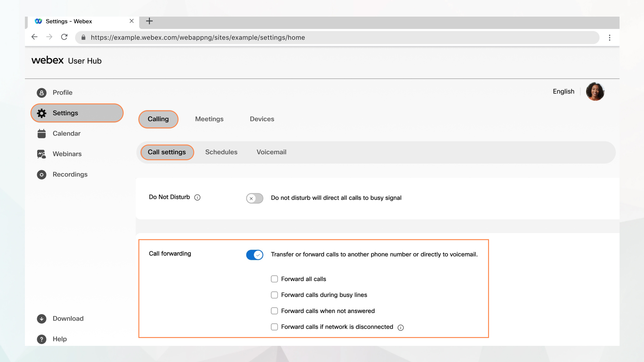Click the Settings gear icon
Viewport: 644px width, 362px height.
tap(41, 113)
